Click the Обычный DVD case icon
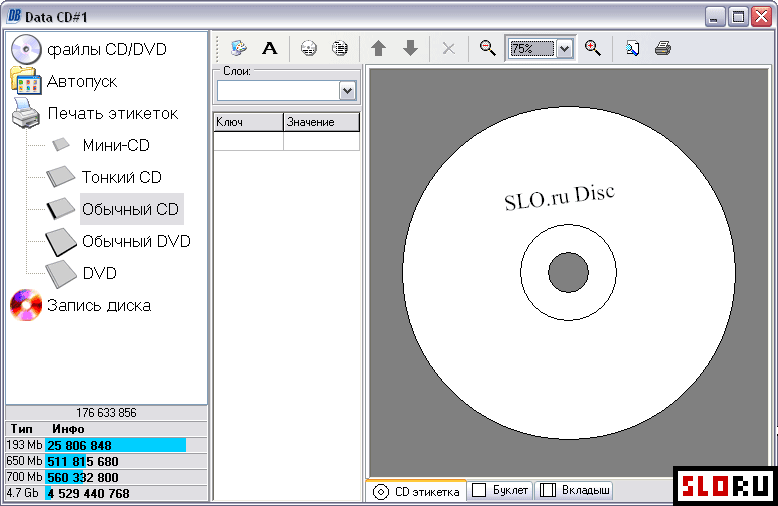The image size is (778, 506). point(61,242)
